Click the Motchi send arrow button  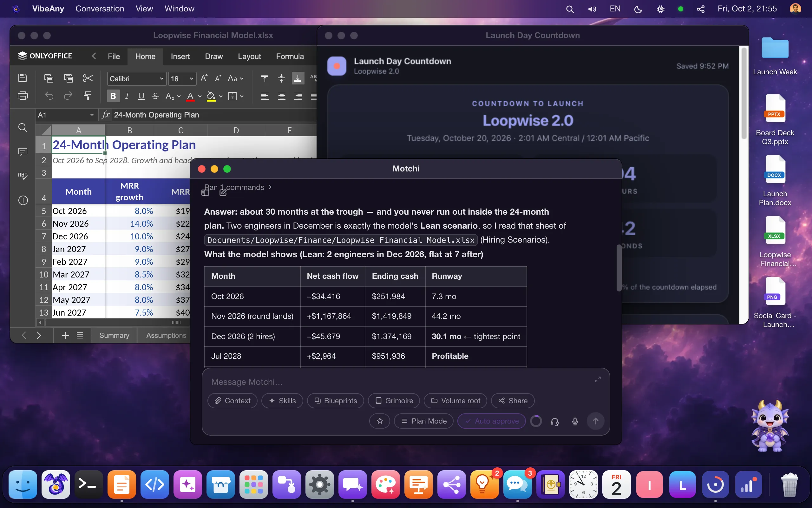pyautogui.click(x=595, y=421)
